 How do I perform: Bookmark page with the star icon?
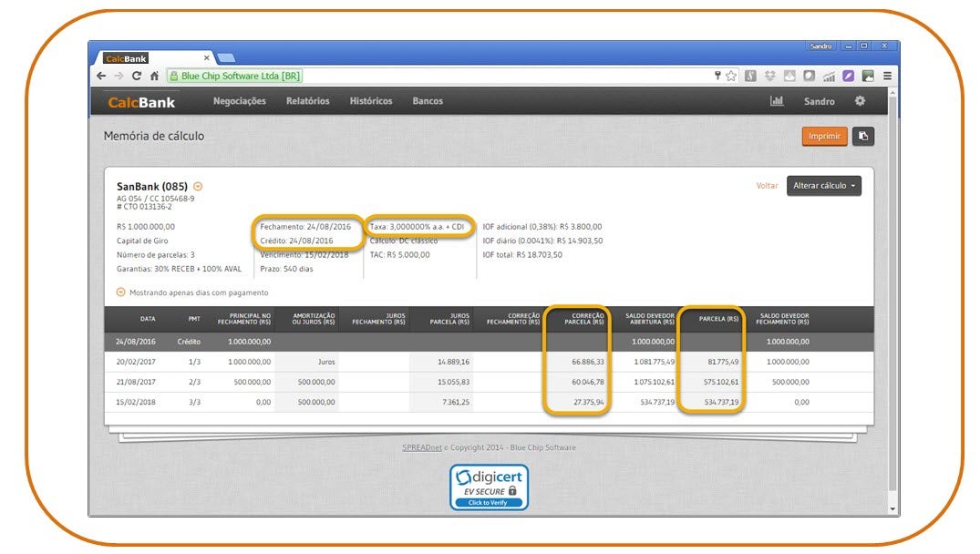(x=731, y=76)
